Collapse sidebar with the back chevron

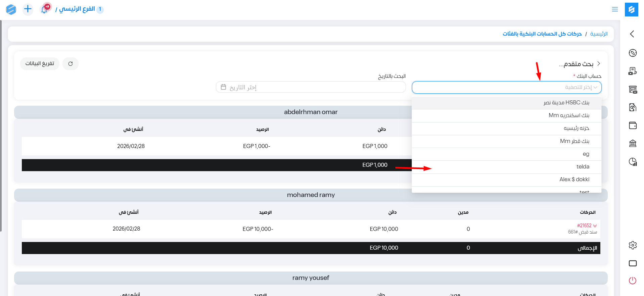pyautogui.click(x=632, y=34)
